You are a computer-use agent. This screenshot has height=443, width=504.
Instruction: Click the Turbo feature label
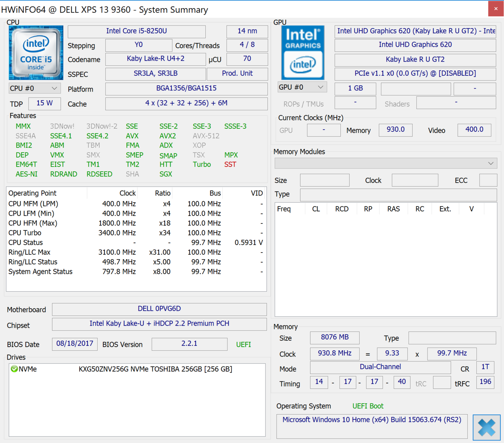click(202, 165)
